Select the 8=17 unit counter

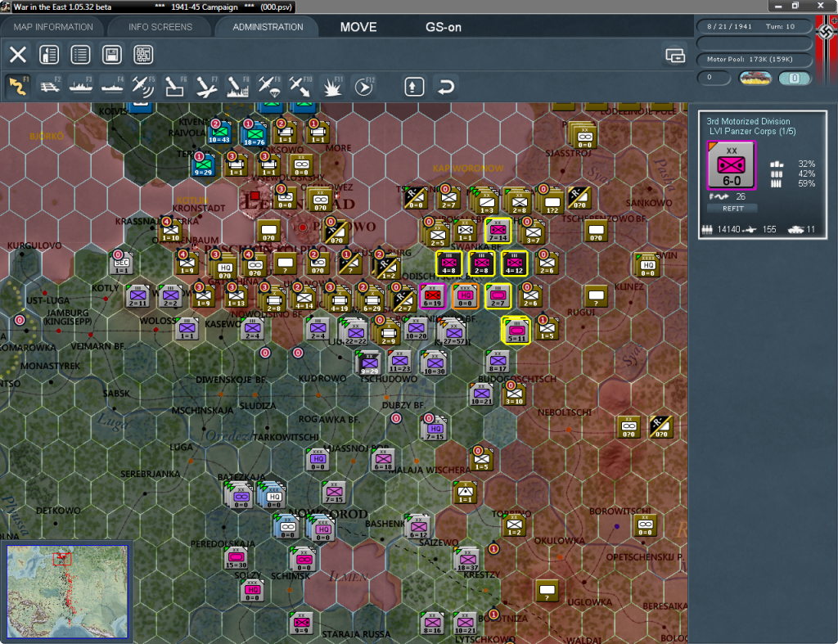[x=498, y=363]
